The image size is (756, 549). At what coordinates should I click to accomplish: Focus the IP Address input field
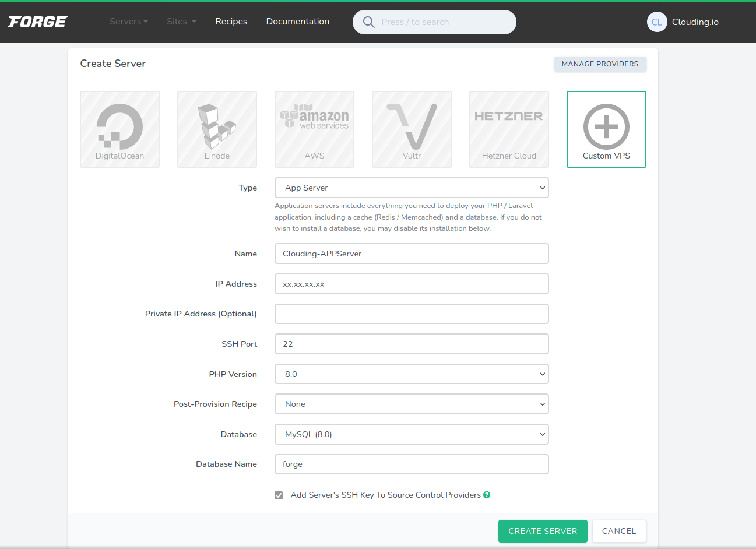click(412, 284)
